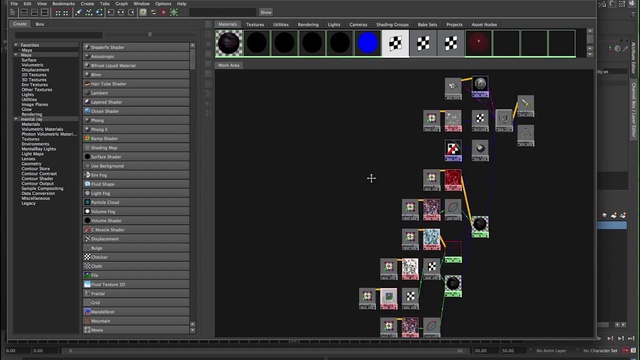This screenshot has width=640, height=360.
Task: Adjust the swatch size slider handle
Action: (150, 35)
